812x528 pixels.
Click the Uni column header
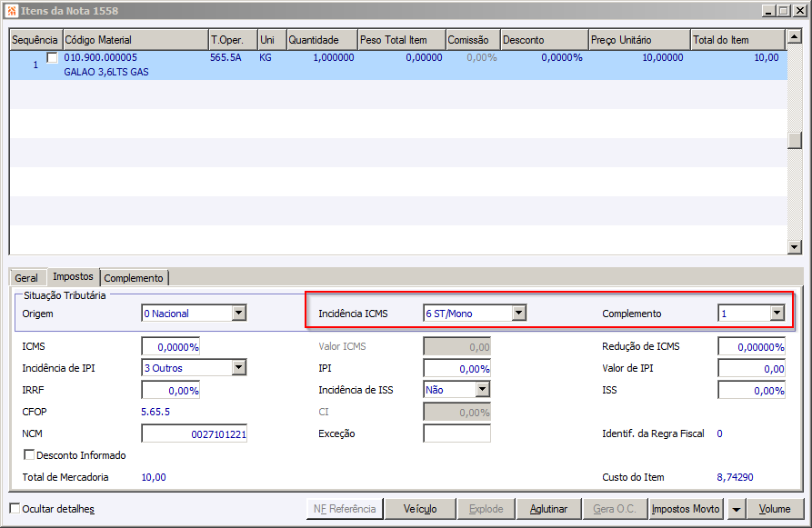(x=272, y=40)
